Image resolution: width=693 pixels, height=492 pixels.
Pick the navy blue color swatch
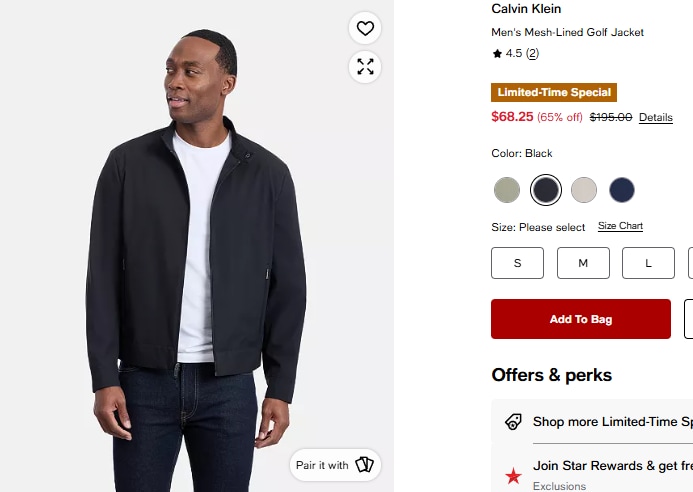coord(622,190)
